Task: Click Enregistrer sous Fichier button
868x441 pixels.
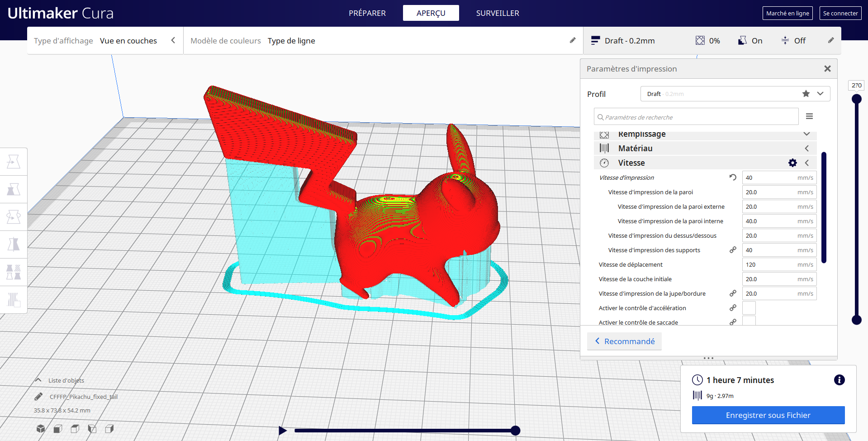Action: pos(768,415)
